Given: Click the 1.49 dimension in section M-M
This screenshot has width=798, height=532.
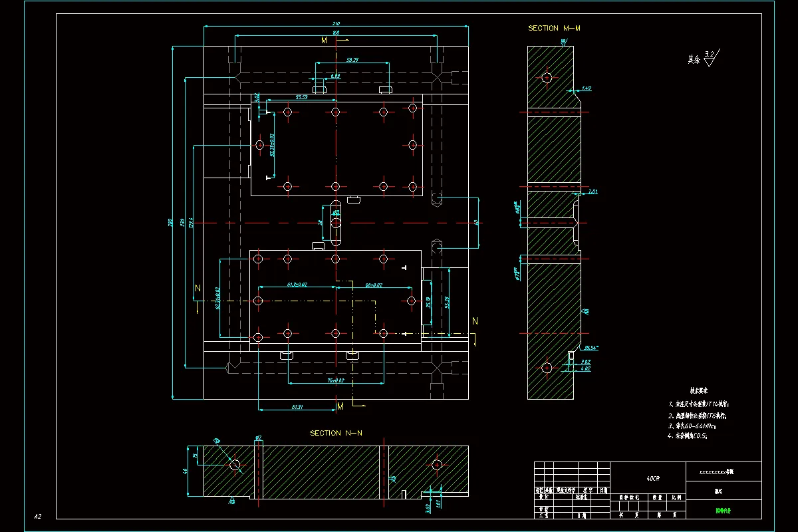Looking at the screenshot, I should tap(586, 88).
